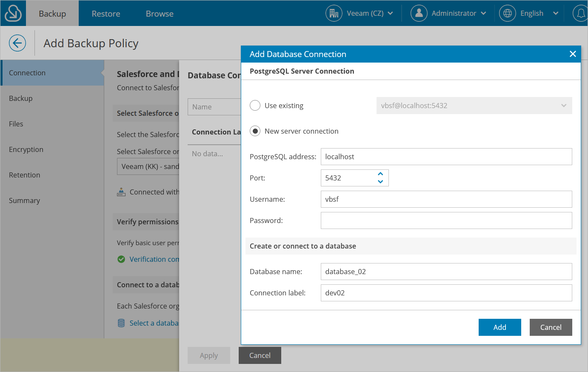
Task: Select the Files wizard step
Action: [52, 124]
